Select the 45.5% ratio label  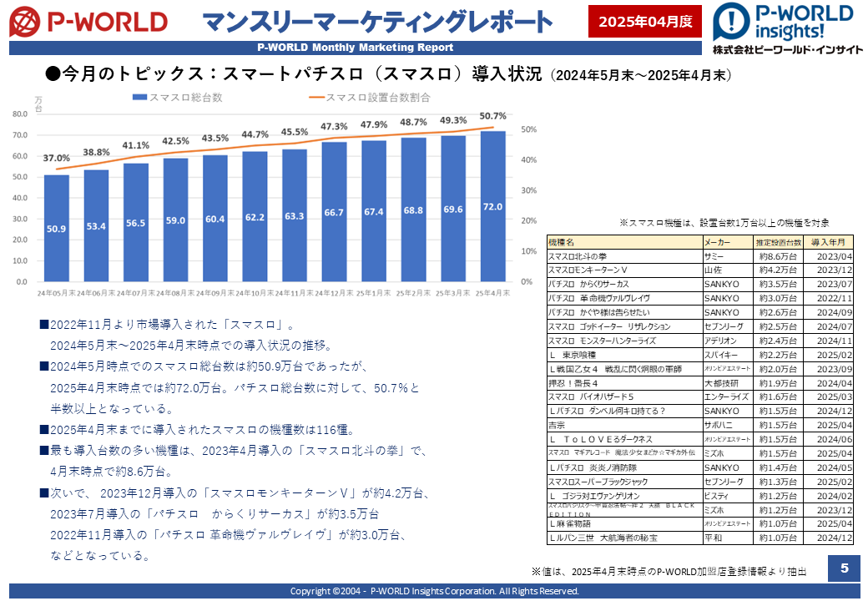pyautogui.click(x=295, y=132)
